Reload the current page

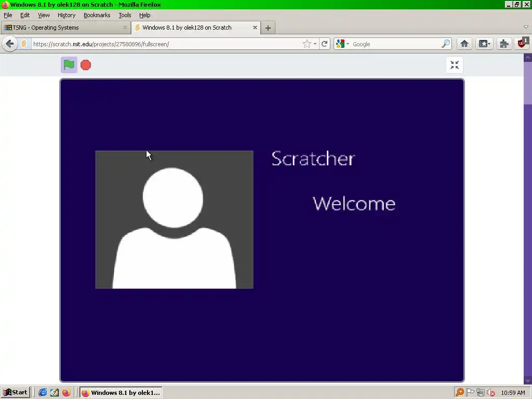click(x=324, y=44)
